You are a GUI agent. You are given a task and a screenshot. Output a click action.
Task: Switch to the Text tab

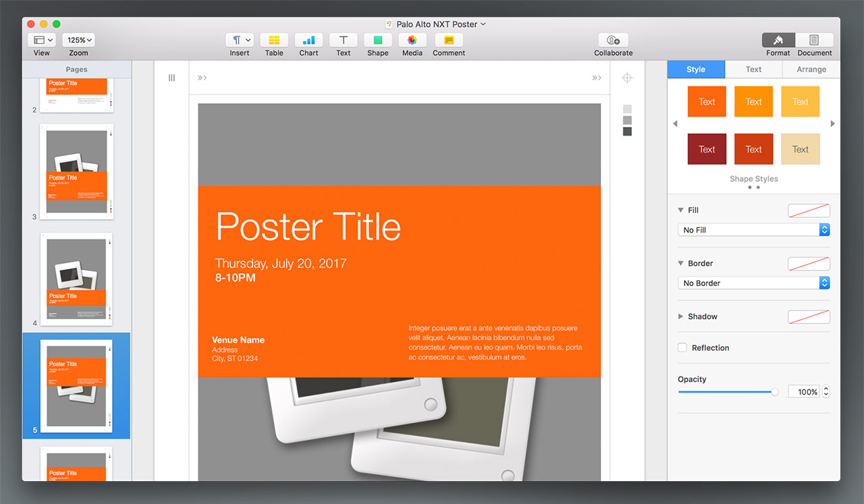[753, 69]
